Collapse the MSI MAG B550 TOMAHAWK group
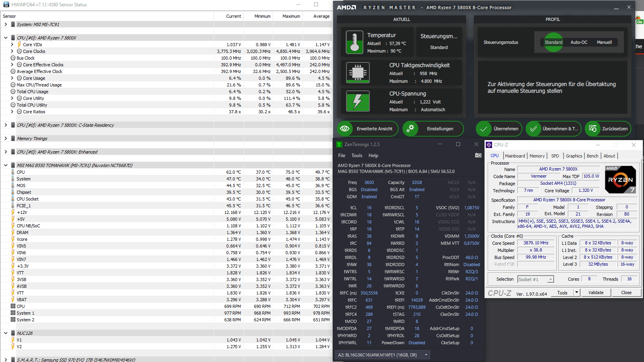Viewport: 644px width, 362px height. [x=6, y=165]
